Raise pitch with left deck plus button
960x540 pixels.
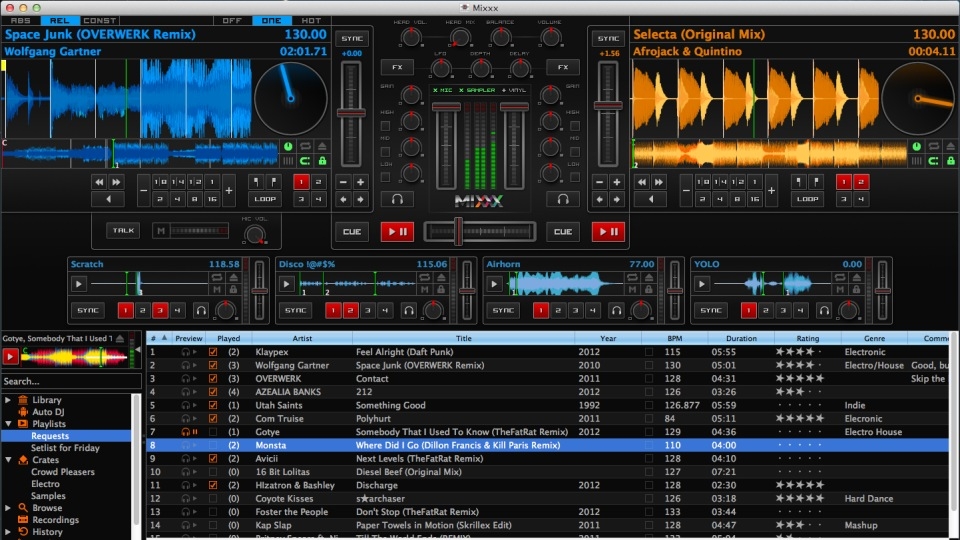click(x=361, y=182)
